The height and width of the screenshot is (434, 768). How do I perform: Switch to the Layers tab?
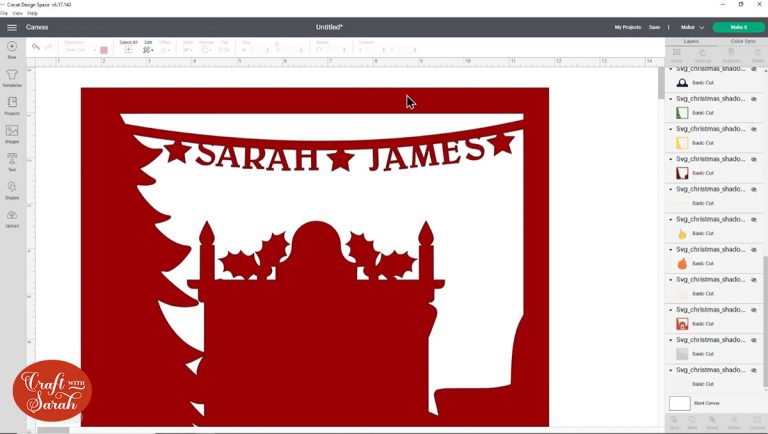[691, 42]
